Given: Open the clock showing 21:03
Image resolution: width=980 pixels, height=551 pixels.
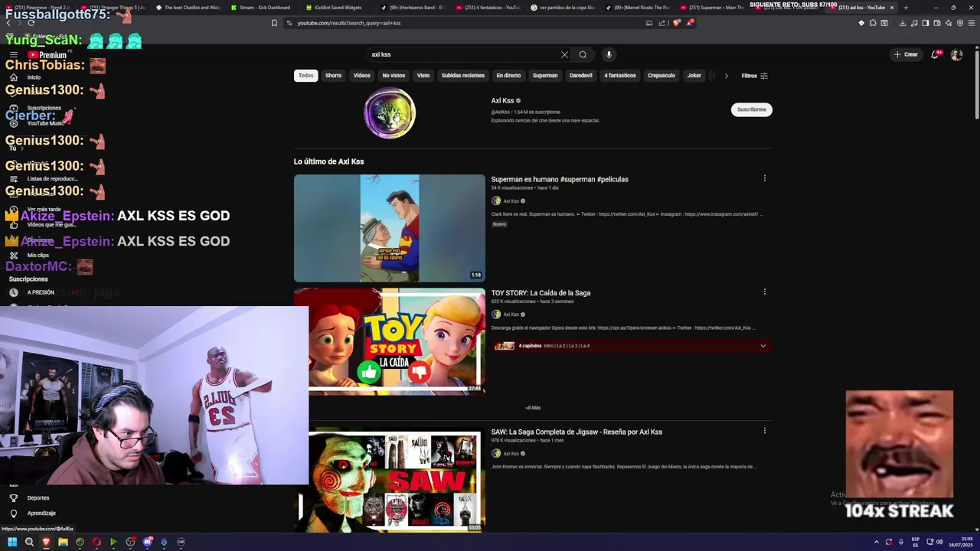Looking at the screenshot, I should click(962, 542).
